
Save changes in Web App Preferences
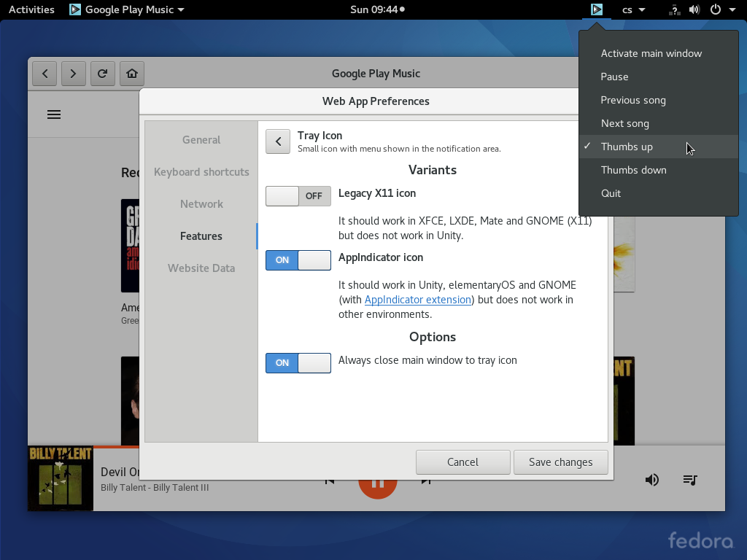coord(560,462)
